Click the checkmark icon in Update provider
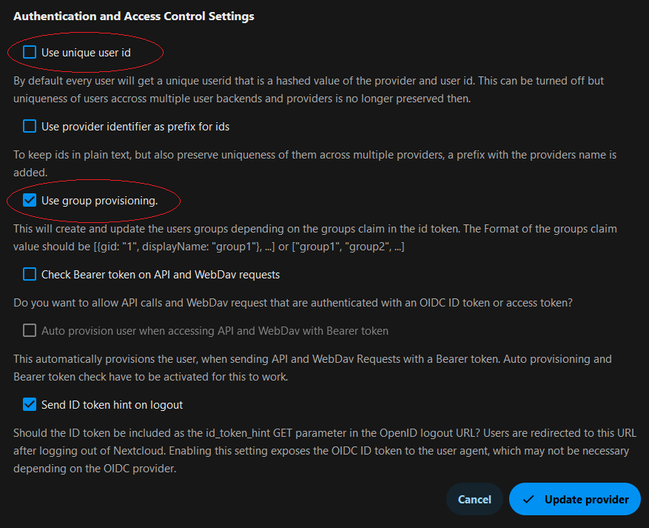649x528 pixels. (x=531, y=499)
